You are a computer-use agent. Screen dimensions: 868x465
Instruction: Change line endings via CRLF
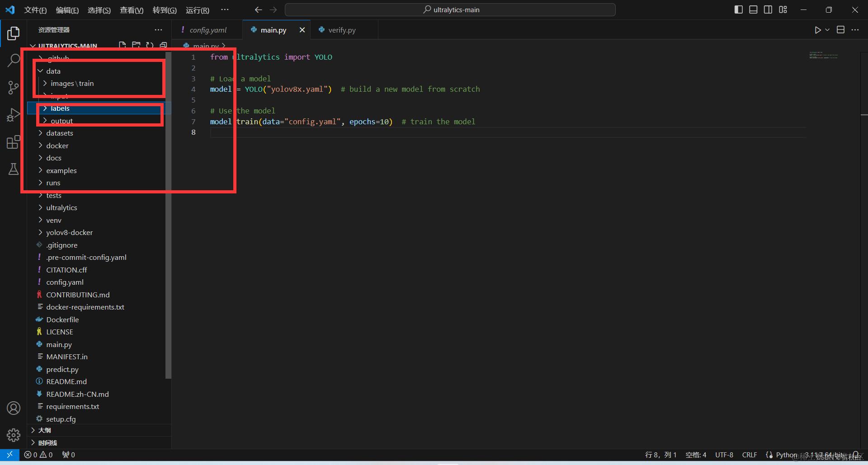click(x=750, y=455)
